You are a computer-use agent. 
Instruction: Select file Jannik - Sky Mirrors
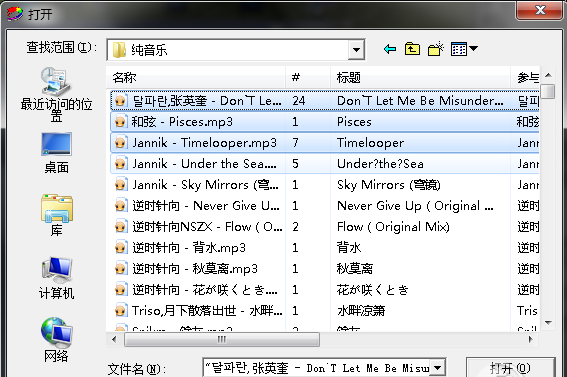(x=205, y=185)
